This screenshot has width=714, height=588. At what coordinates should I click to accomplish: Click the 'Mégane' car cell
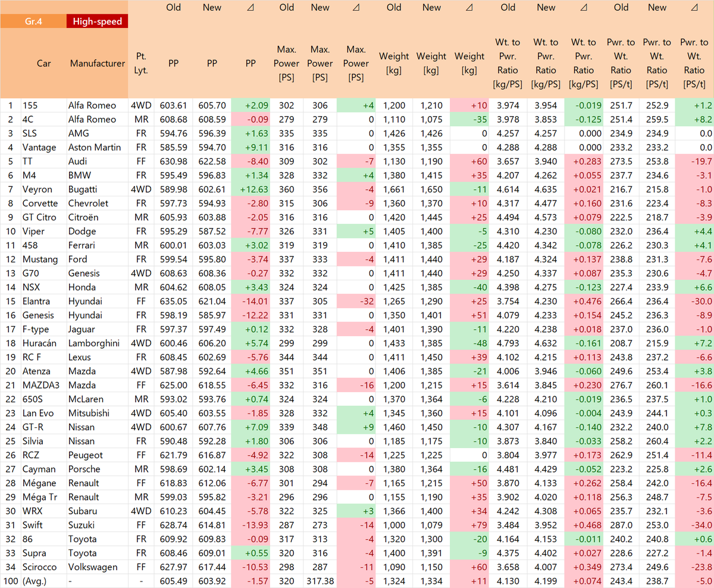click(x=44, y=483)
